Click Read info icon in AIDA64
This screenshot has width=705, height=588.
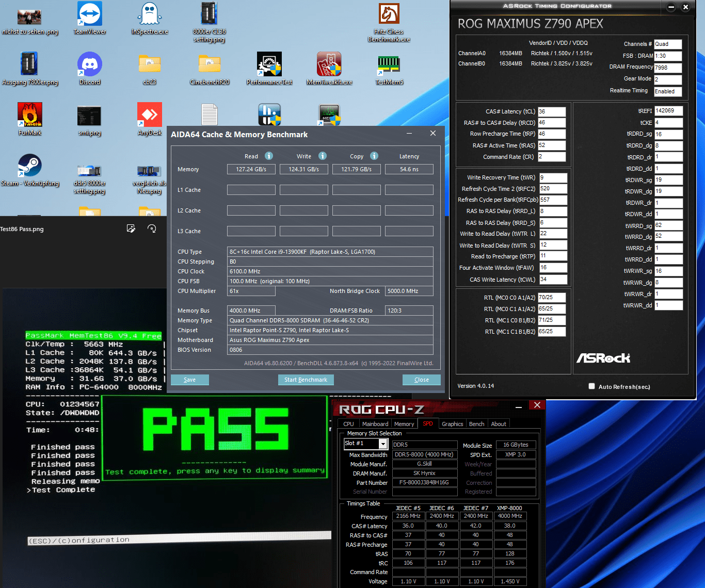[x=269, y=156]
